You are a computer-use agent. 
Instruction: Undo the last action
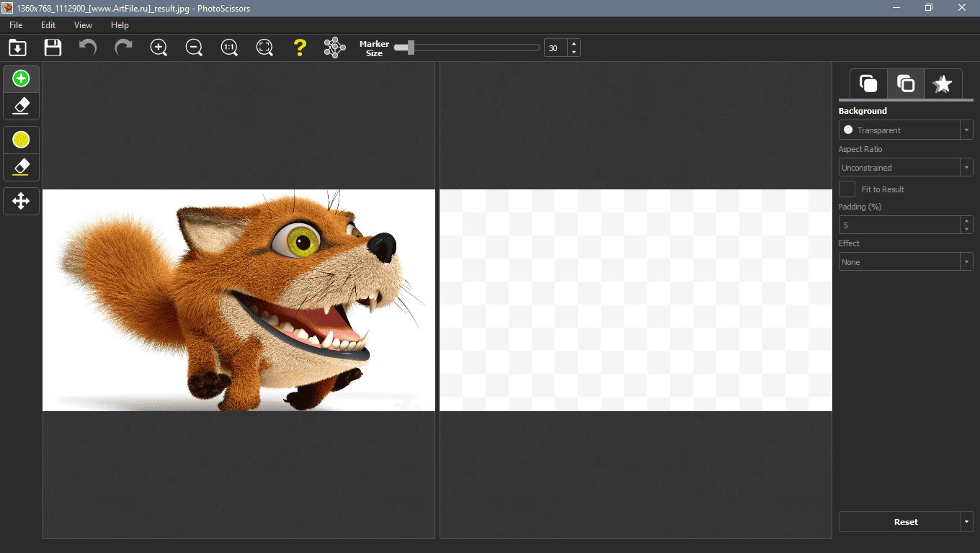tap(88, 48)
